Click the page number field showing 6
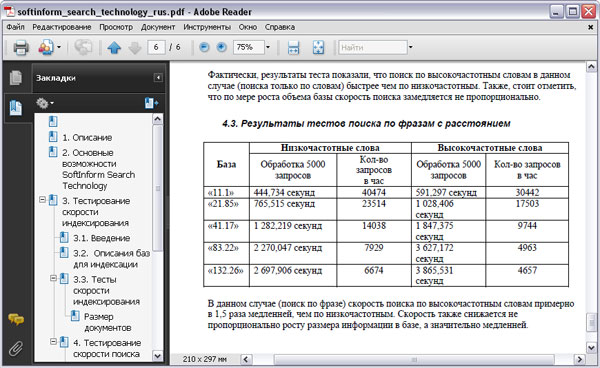 tap(156, 47)
